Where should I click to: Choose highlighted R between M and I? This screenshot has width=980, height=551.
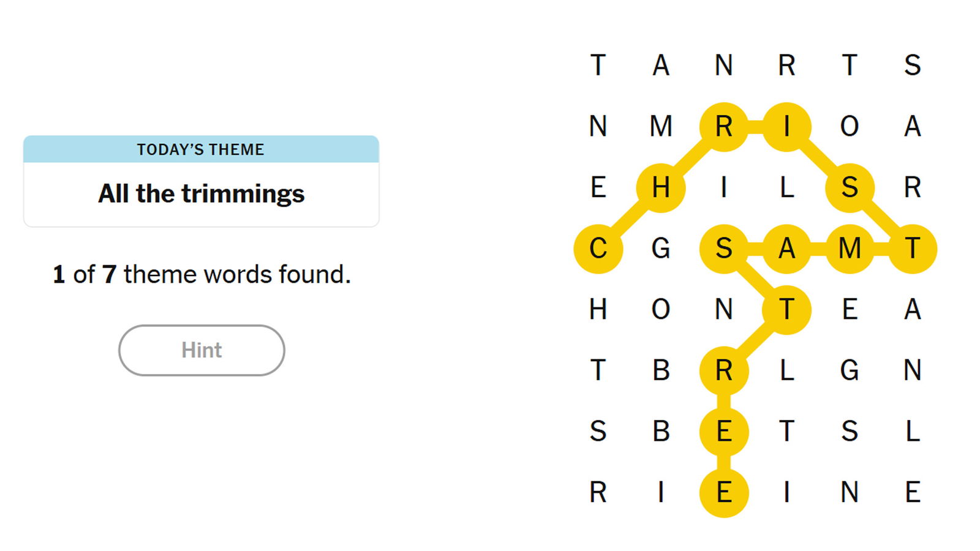click(x=724, y=127)
